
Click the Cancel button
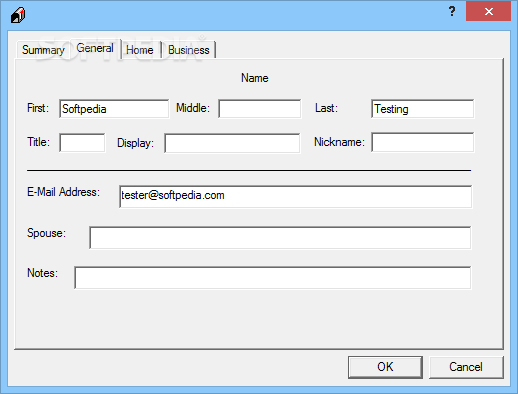coord(466,367)
